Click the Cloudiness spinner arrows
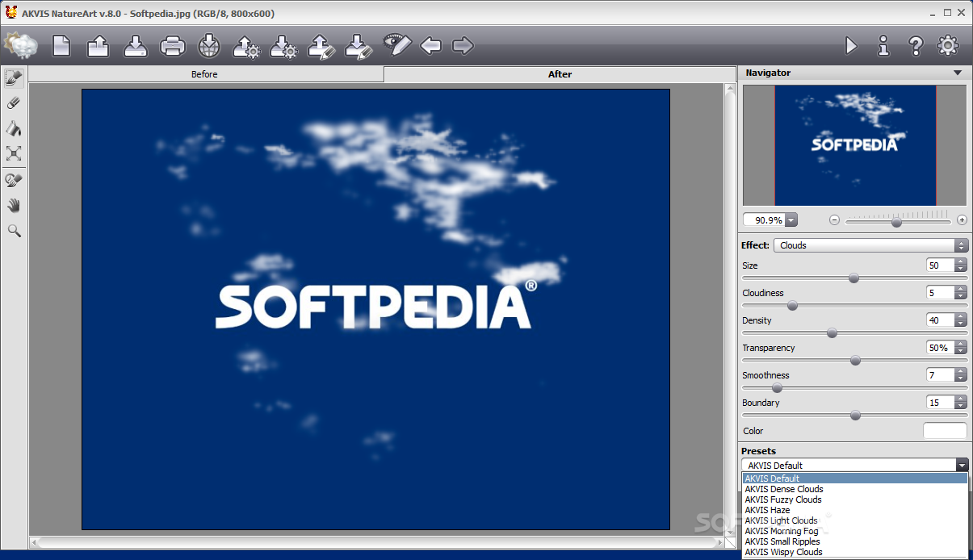 tap(961, 293)
